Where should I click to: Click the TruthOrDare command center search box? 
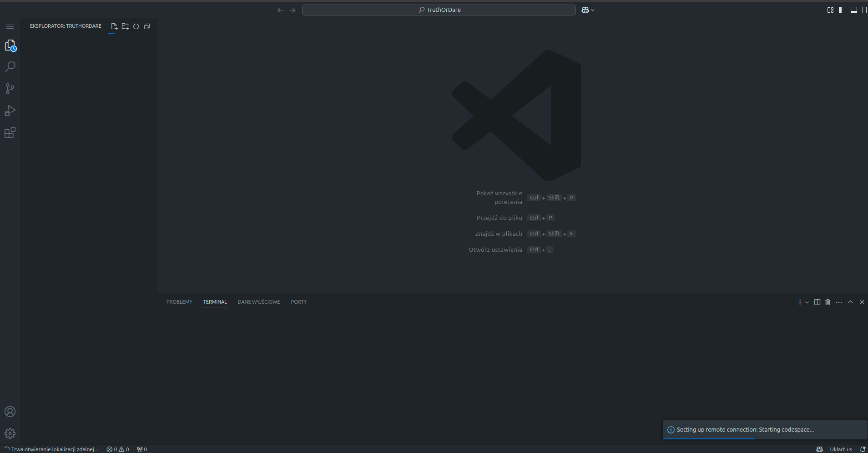439,10
